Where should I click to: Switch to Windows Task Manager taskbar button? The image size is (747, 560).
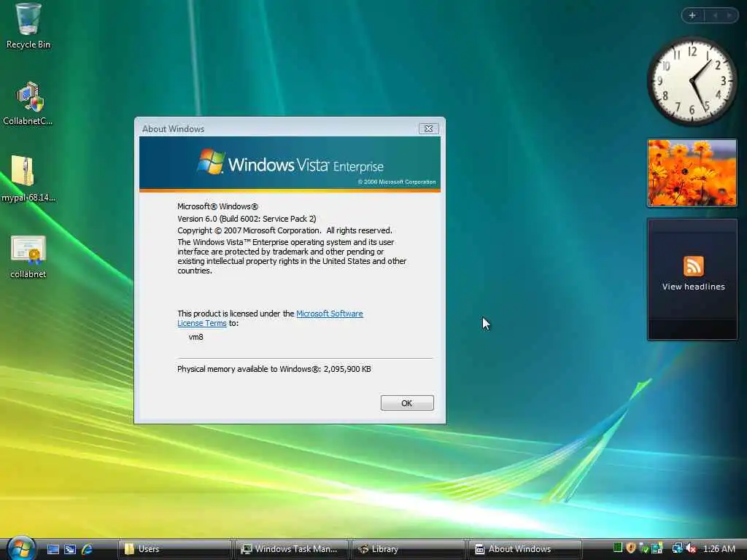291,549
